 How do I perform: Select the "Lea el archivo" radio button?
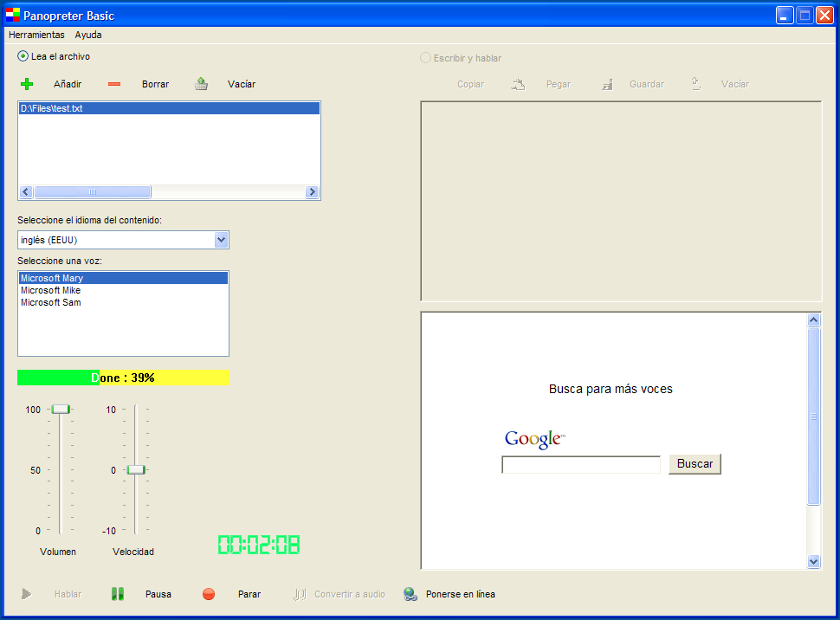(23, 56)
